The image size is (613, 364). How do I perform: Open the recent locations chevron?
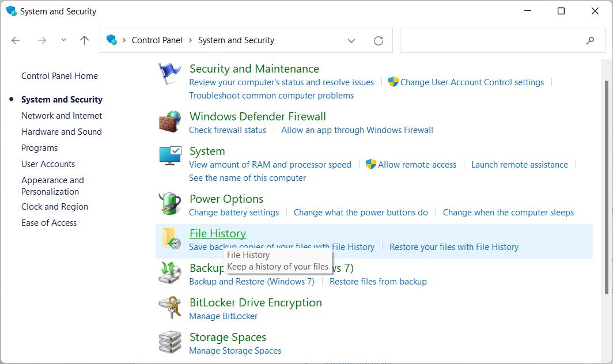[63, 40]
